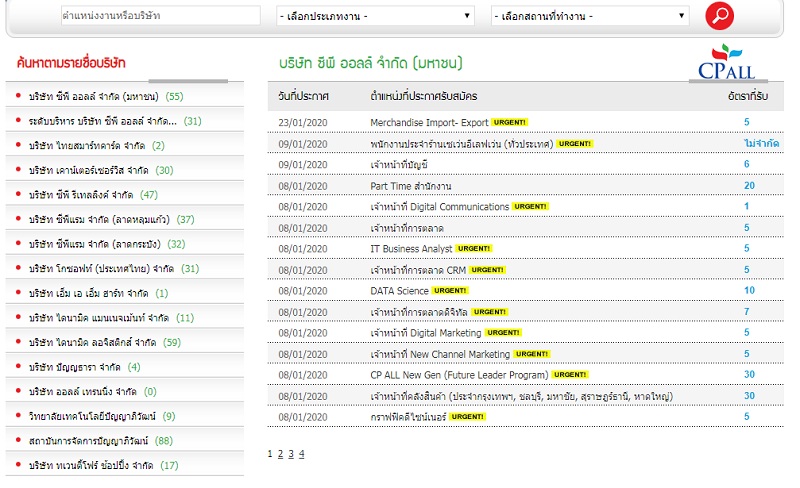800x488 pixels.
Task: Open the Digital Marketing job posting
Action: (x=426, y=333)
